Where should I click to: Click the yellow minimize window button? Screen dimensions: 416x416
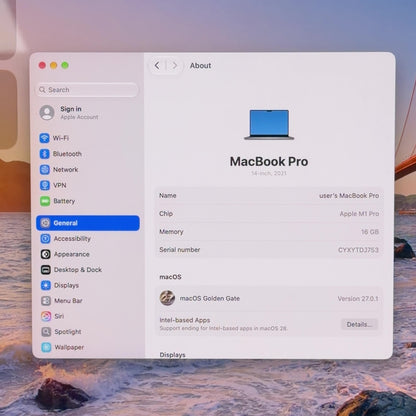coord(54,65)
